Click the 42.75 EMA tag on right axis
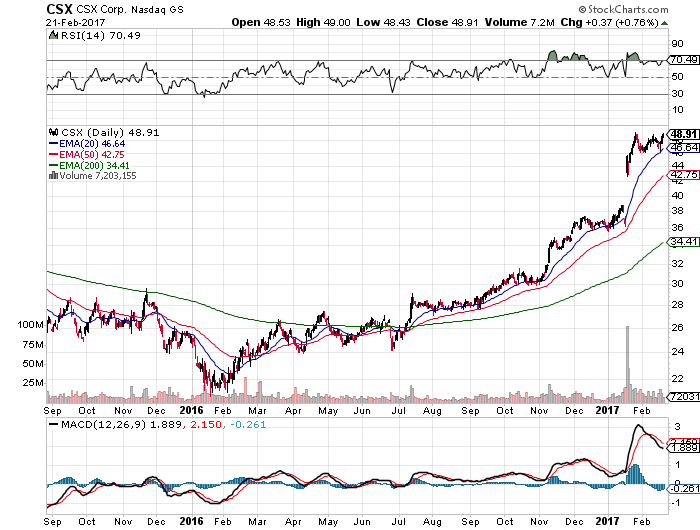700x530 pixels. point(683,175)
